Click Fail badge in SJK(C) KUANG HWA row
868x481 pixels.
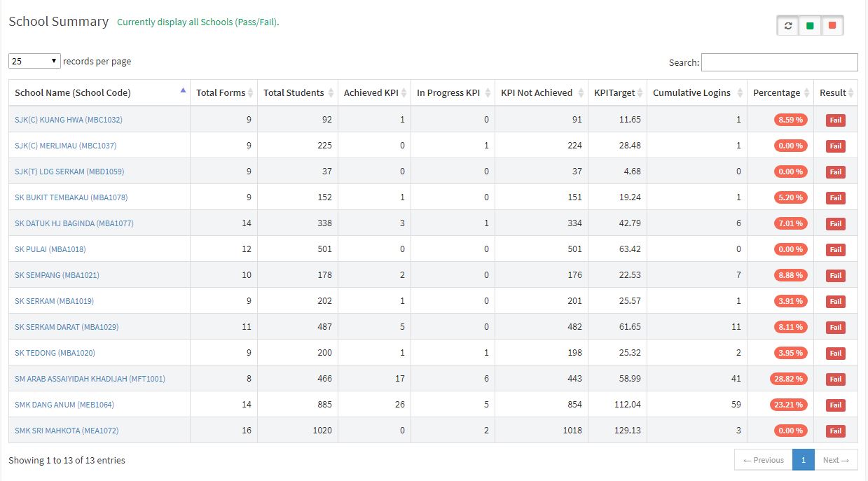[x=836, y=120]
